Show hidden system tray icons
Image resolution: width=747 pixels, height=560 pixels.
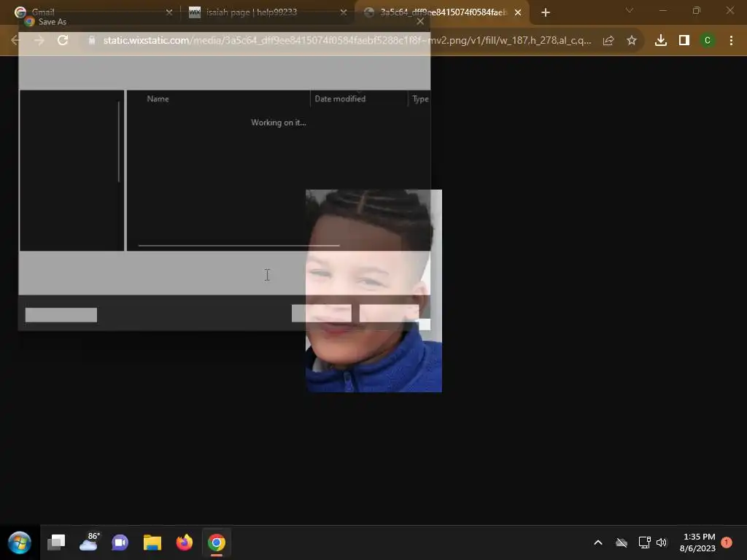(x=598, y=542)
